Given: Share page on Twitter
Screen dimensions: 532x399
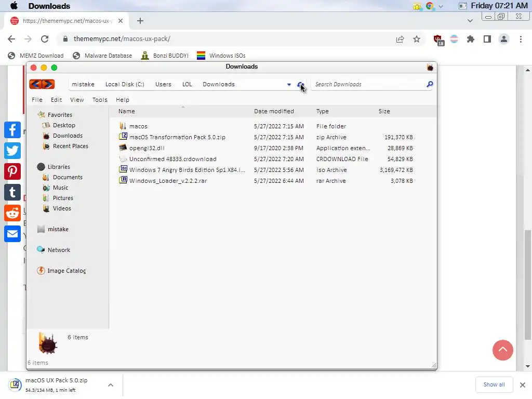Looking at the screenshot, I should click(12, 151).
